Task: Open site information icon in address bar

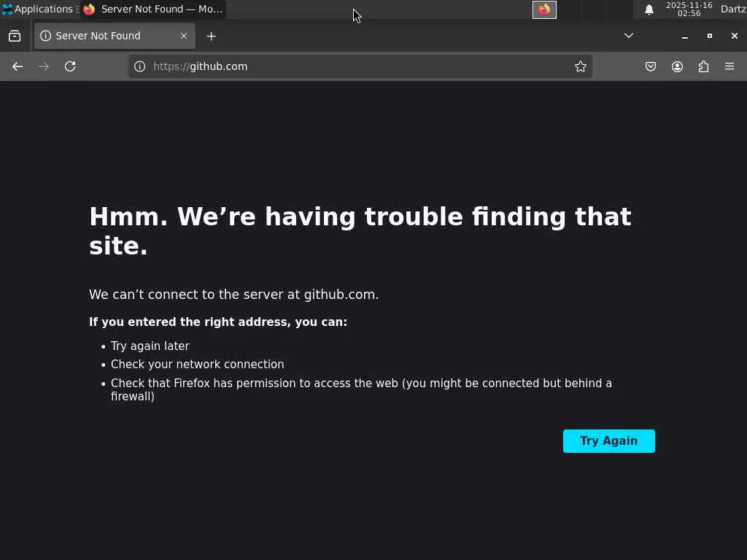Action: point(139,66)
